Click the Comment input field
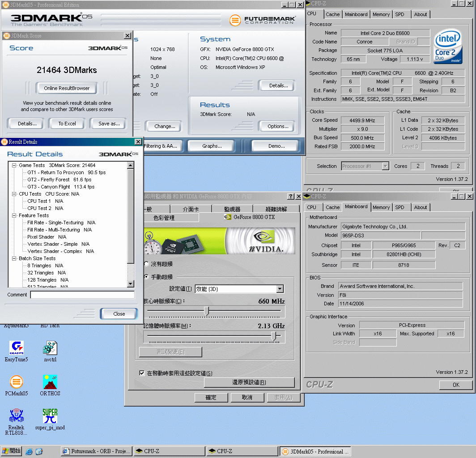 82,295
